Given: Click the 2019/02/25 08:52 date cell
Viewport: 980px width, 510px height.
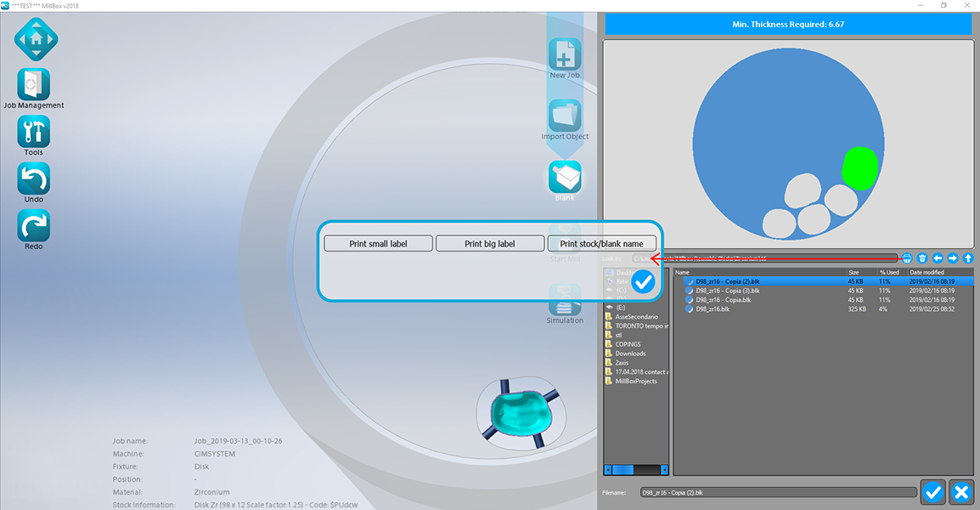Looking at the screenshot, I should click(x=932, y=309).
